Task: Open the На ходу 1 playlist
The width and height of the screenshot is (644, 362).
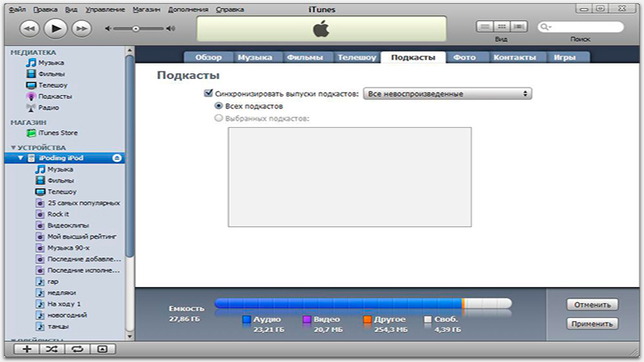Action: 58,304
